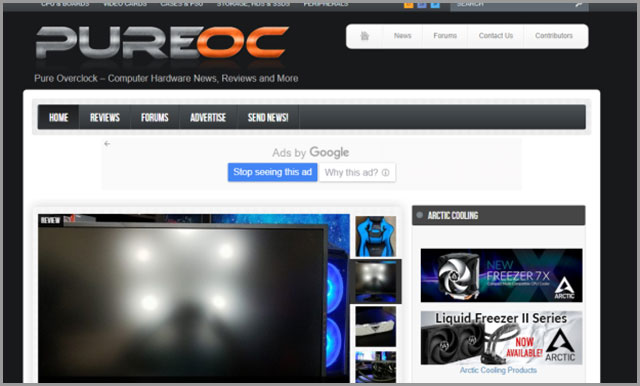Click the info icon beside Why this ad
The width and height of the screenshot is (640, 386).
pyautogui.click(x=385, y=173)
